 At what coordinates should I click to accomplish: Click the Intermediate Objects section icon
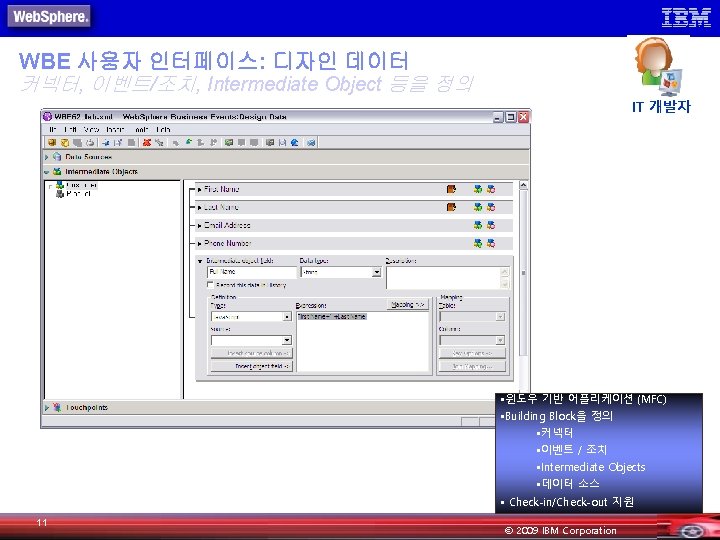point(57,172)
